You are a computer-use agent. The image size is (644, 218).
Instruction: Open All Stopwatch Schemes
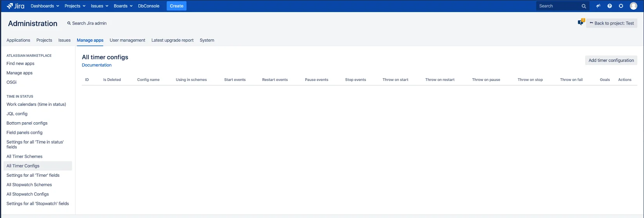29,185
